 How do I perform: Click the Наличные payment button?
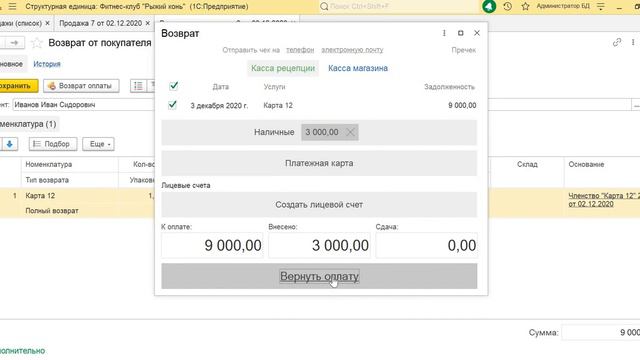[x=319, y=132]
